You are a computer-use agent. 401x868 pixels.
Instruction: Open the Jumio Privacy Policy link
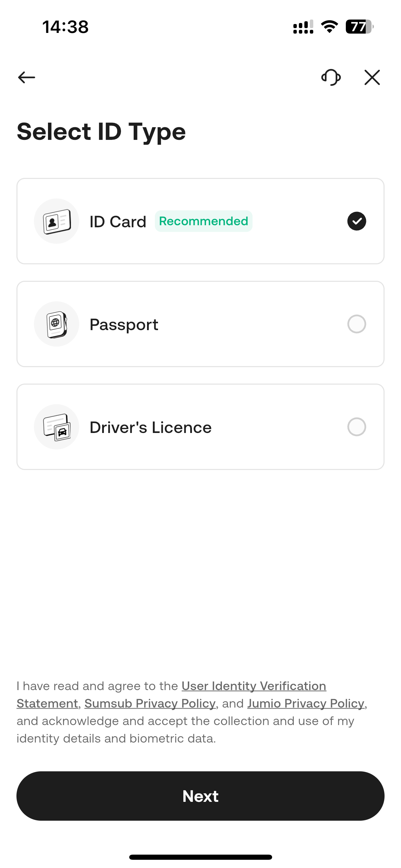pyautogui.click(x=306, y=703)
